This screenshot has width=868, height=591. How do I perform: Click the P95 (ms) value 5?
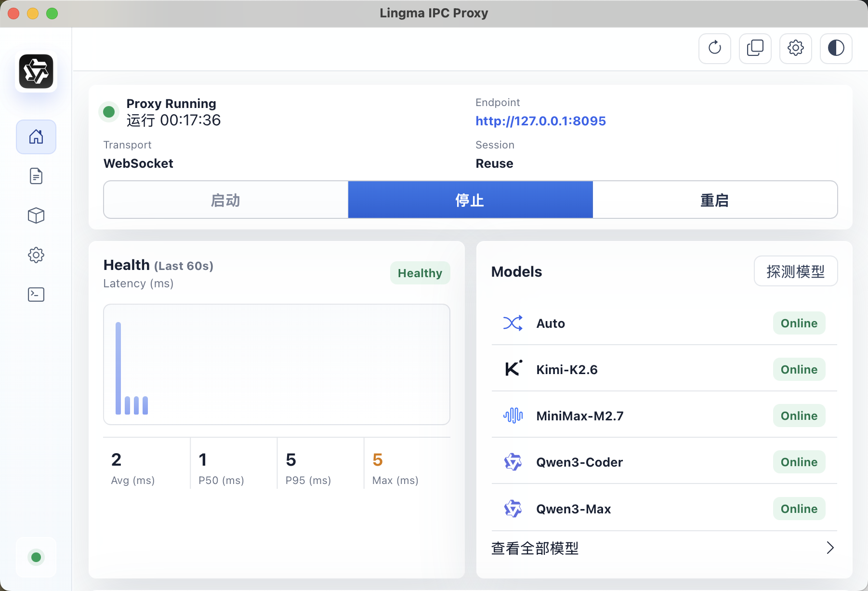coord(290,460)
